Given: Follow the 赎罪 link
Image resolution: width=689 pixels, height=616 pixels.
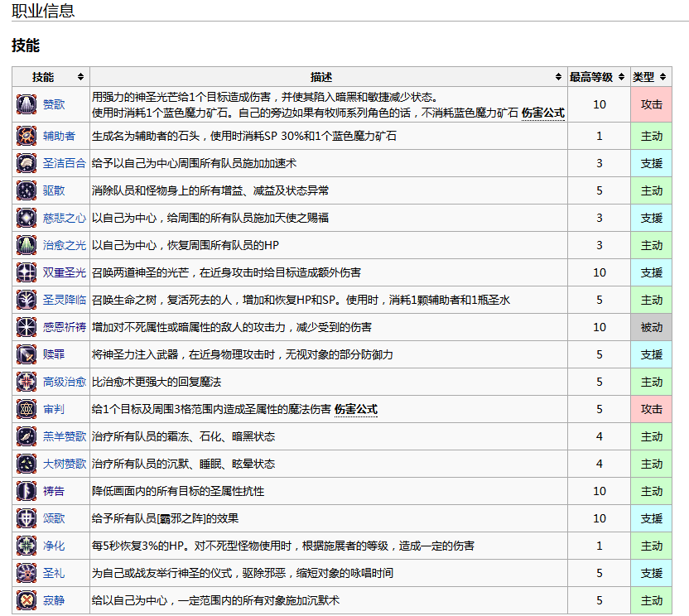Looking at the screenshot, I should point(54,354).
